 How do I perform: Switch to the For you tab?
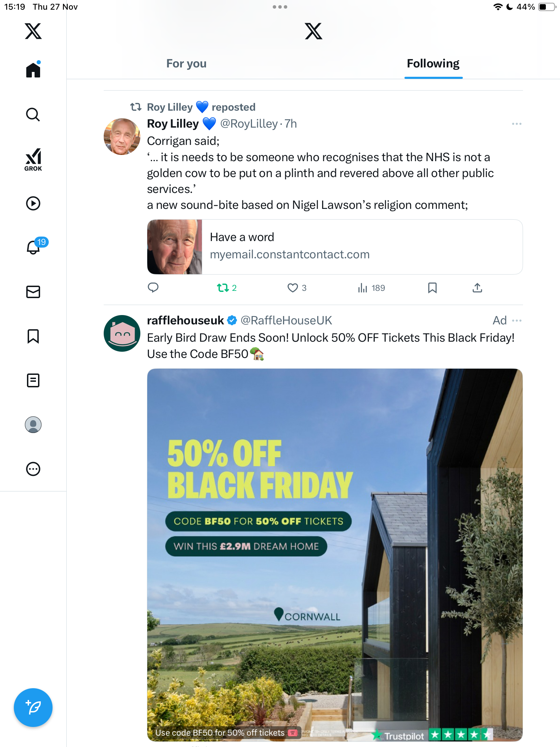(x=186, y=64)
